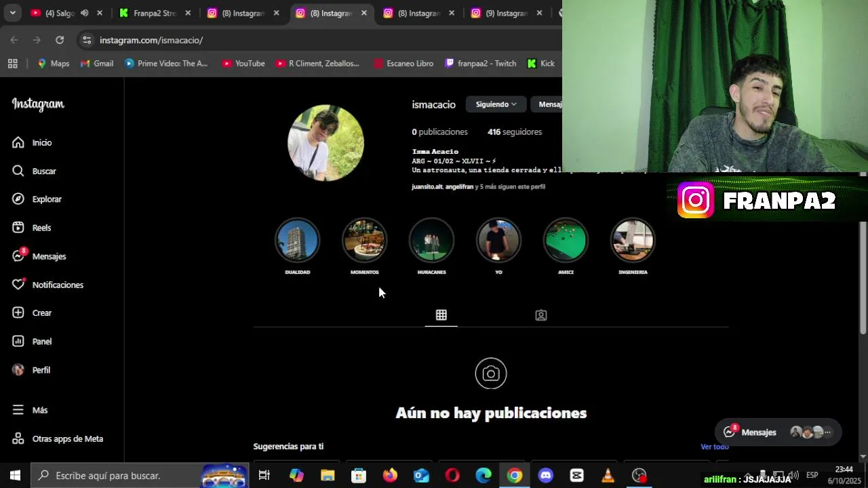Open Task View on taskbar
The height and width of the screenshot is (488, 868).
264,476
